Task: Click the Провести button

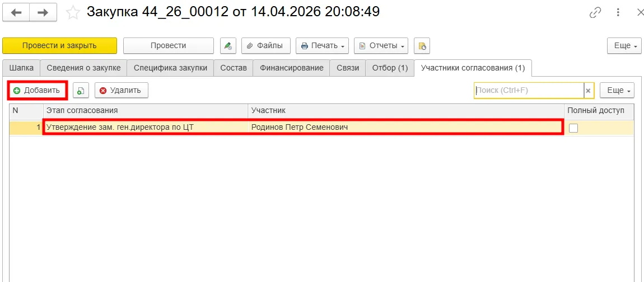Action: point(169,45)
